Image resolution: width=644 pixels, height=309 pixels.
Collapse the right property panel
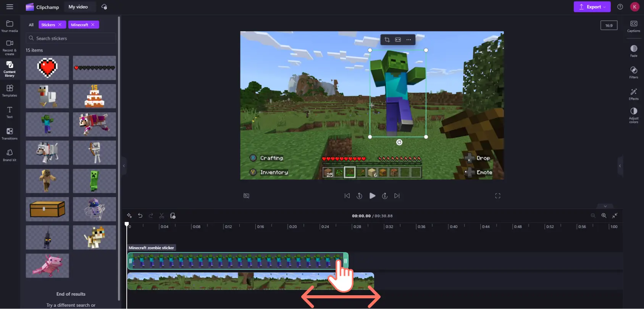[x=620, y=166]
